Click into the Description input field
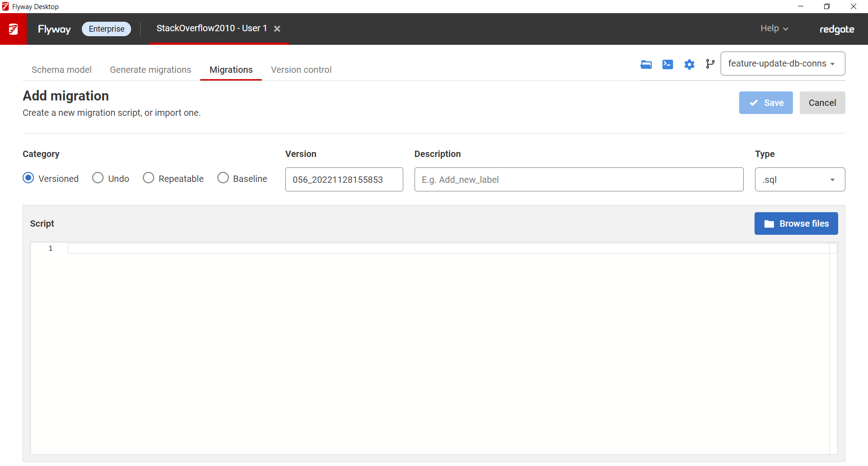Image resolution: width=868 pixels, height=466 pixels. tap(578, 180)
